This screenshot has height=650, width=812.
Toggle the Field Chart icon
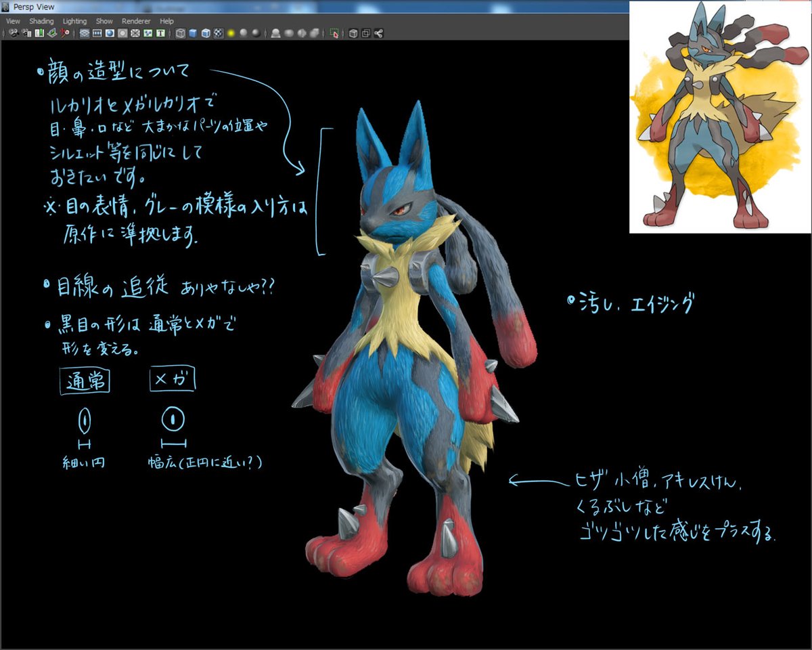tap(135, 32)
